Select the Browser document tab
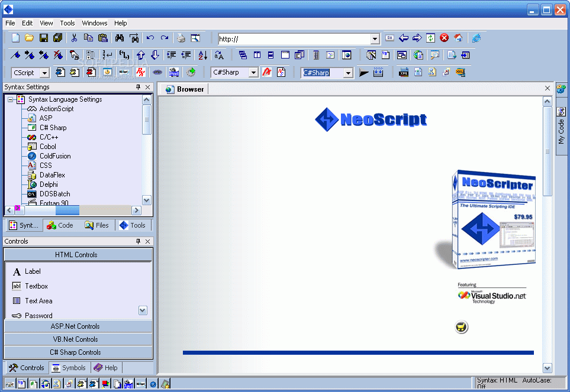 pos(184,89)
